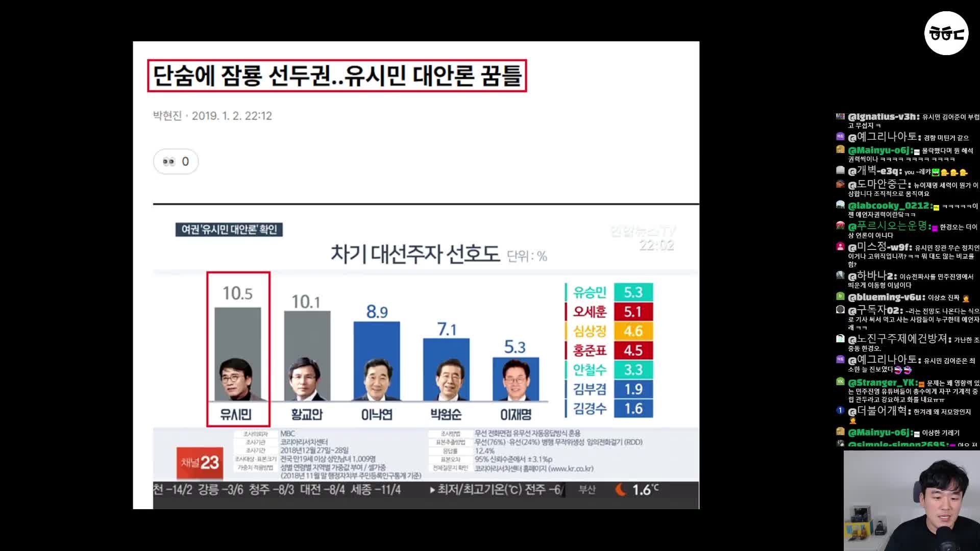The width and height of the screenshot is (980, 551).
Task: Click chat user avatar beside @Ignatius-v3h
Action: pos(840,117)
